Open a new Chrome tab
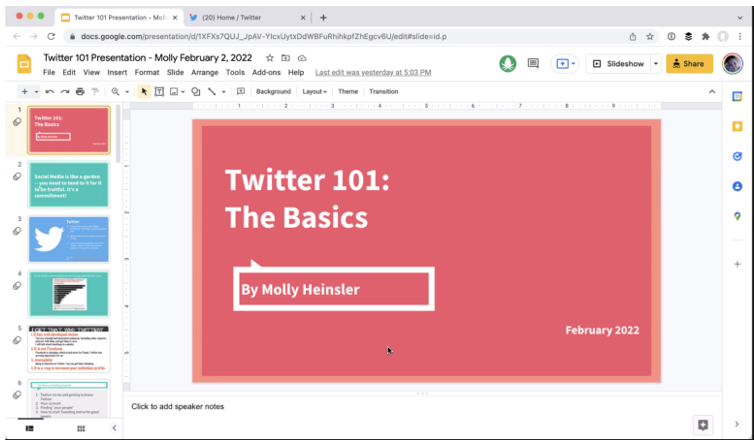The width and height of the screenshot is (754, 447). pyautogui.click(x=323, y=18)
